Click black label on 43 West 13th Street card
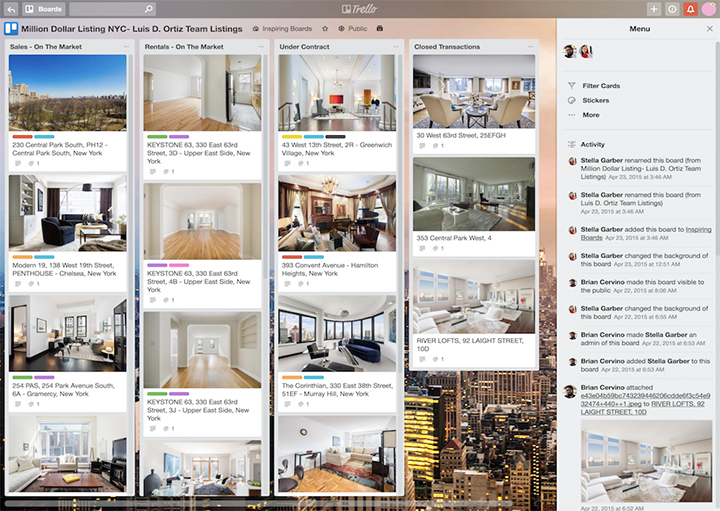This screenshot has height=511, width=720. coord(335,137)
